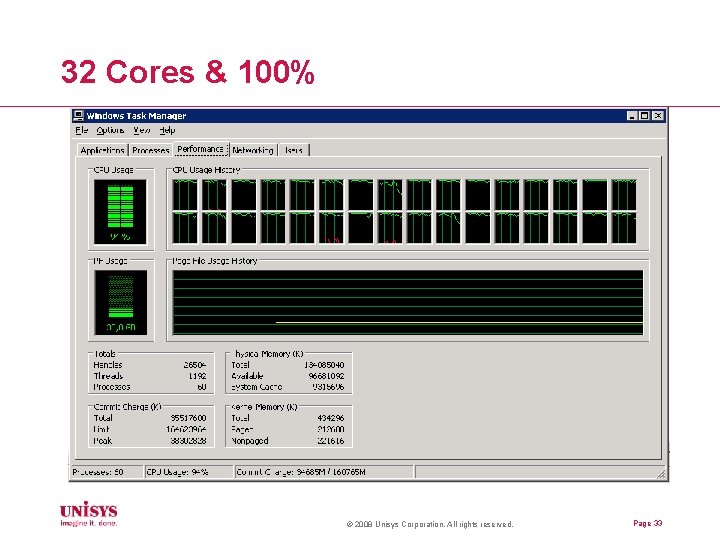
Task: Click the Unisys logo
Action: point(89,515)
